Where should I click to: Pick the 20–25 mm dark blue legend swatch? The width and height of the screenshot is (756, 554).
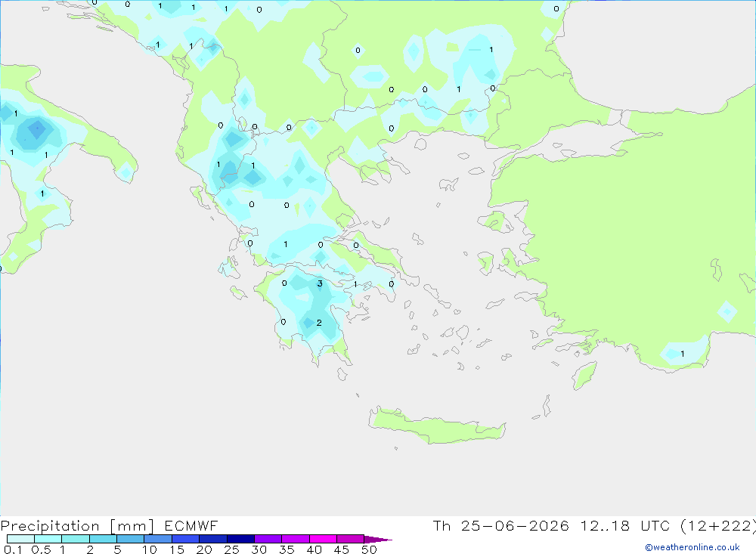click(x=212, y=539)
